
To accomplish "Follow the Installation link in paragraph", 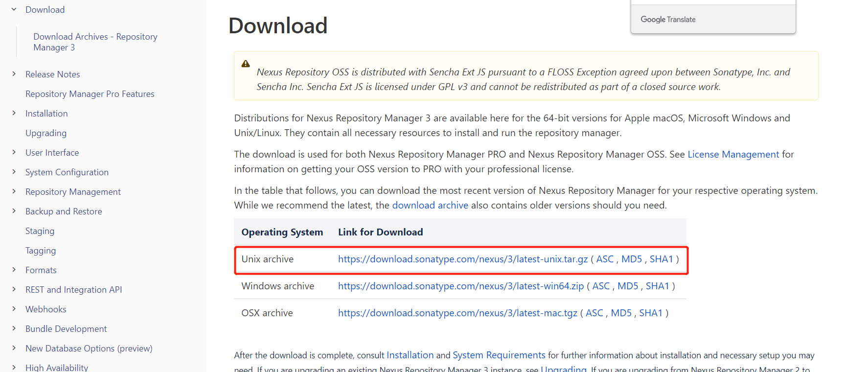I will click(410, 355).
